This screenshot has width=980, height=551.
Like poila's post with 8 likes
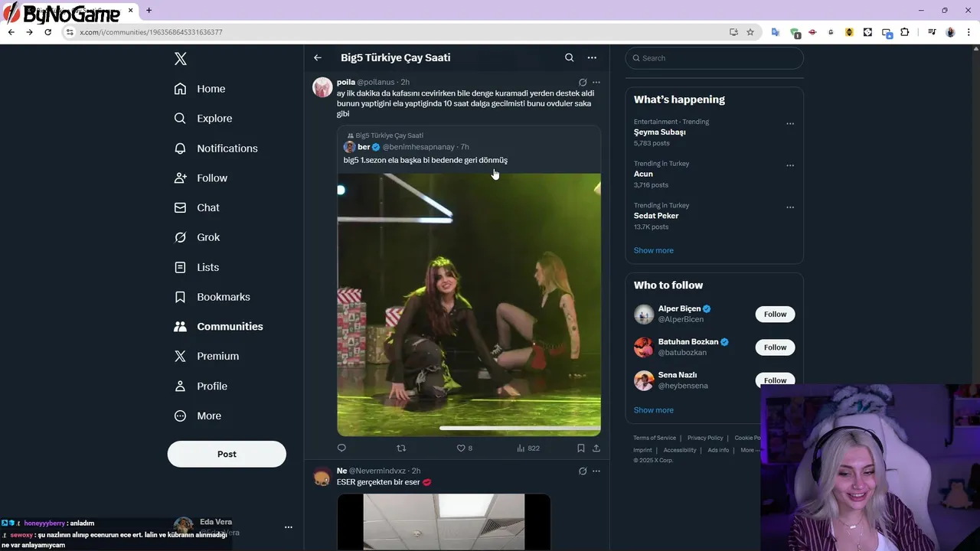pos(465,448)
